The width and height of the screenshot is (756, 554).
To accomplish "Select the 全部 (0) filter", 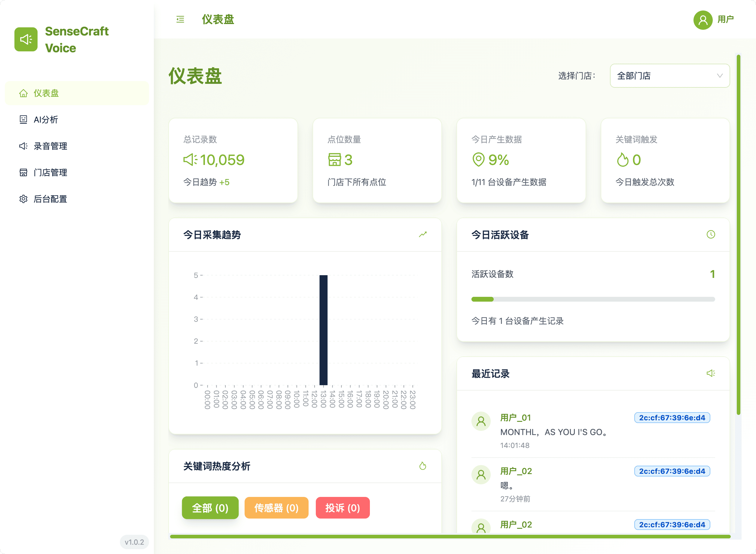I will 210,508.
